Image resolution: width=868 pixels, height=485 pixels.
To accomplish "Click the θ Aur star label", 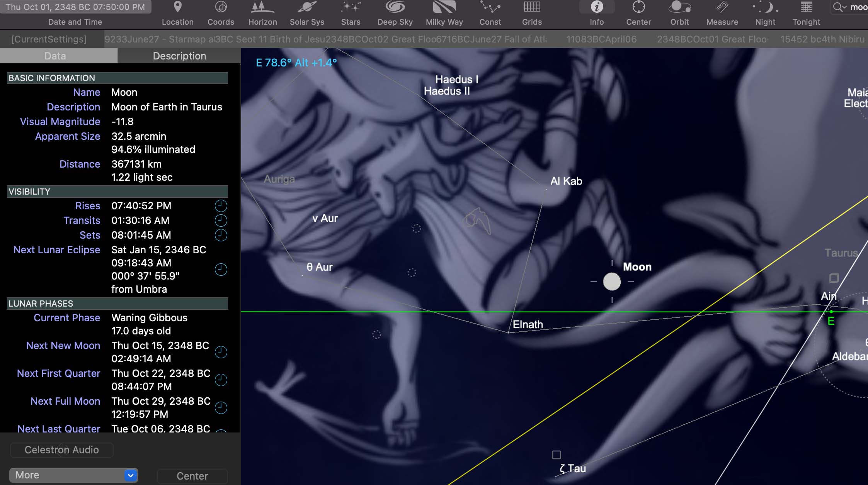I will (320, 267).
